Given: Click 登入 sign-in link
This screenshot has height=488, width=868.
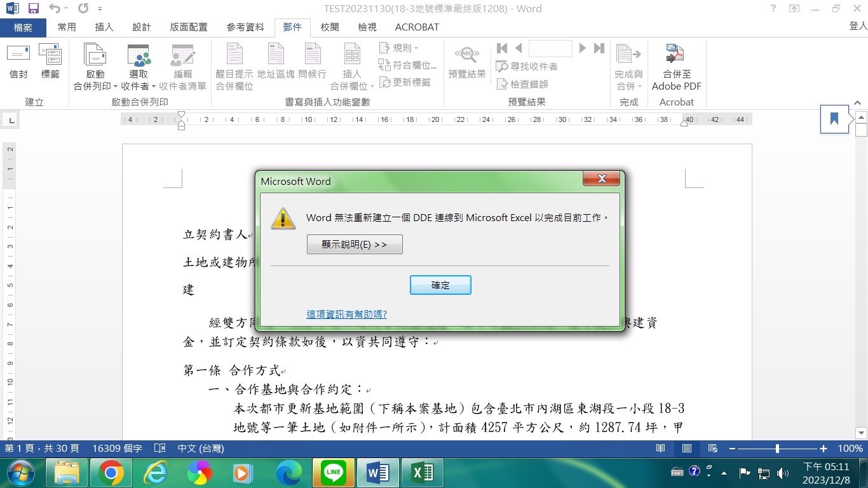Looking at the screenshot, I should [x=858, y=26].
